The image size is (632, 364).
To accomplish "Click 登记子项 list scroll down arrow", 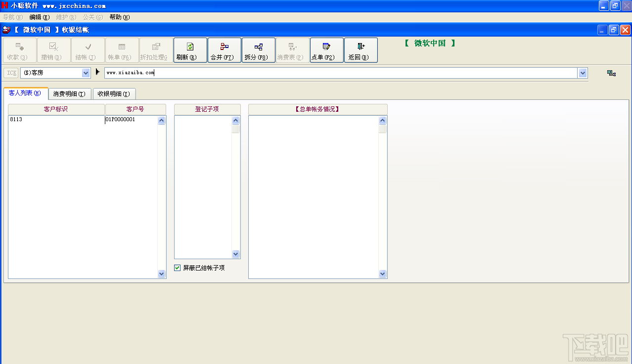I will pyautogui.click(x=236, y=254).
